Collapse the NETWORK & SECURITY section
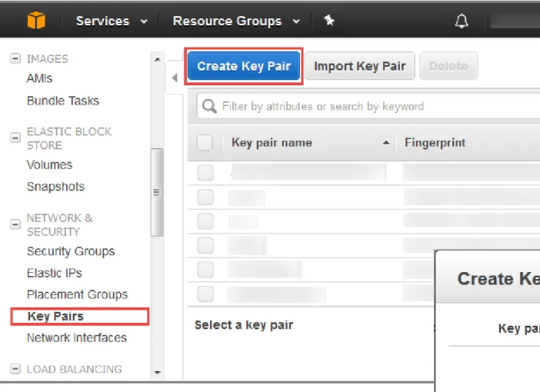 tap(15, 224)
